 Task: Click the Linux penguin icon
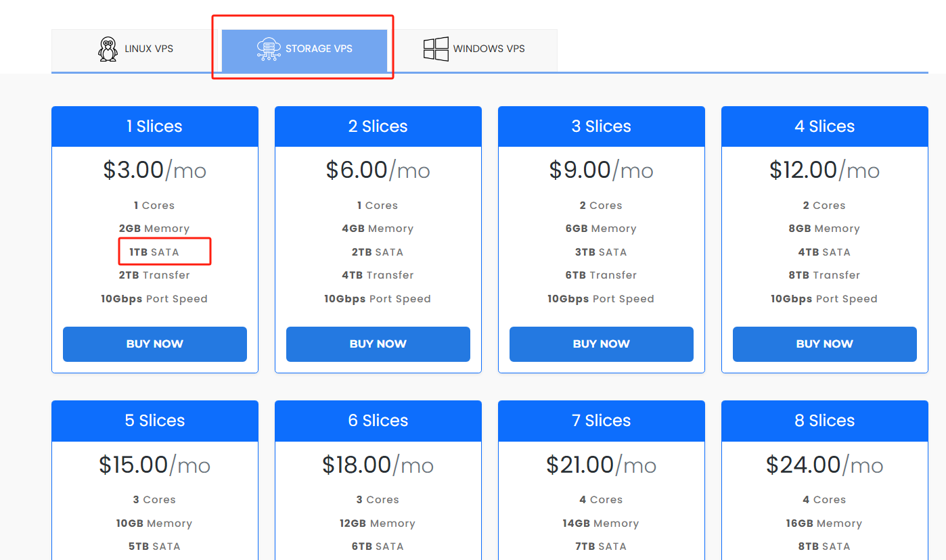pyautogui.click(x=108, y=49)
